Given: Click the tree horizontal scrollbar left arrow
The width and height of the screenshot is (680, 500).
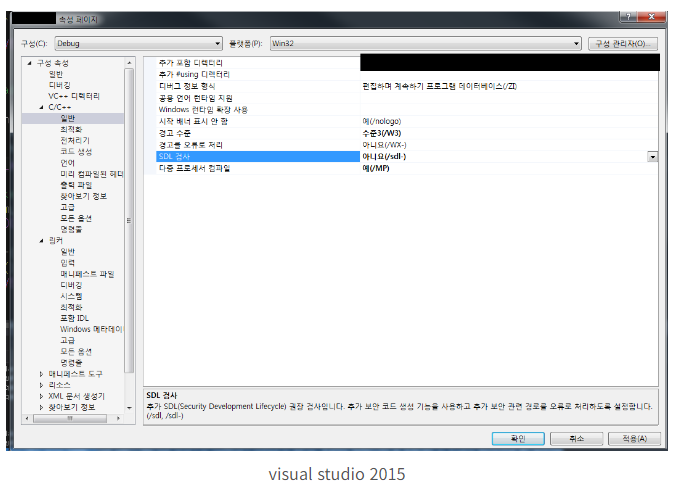Looking at the screenshot, I should tap(27, 418).
